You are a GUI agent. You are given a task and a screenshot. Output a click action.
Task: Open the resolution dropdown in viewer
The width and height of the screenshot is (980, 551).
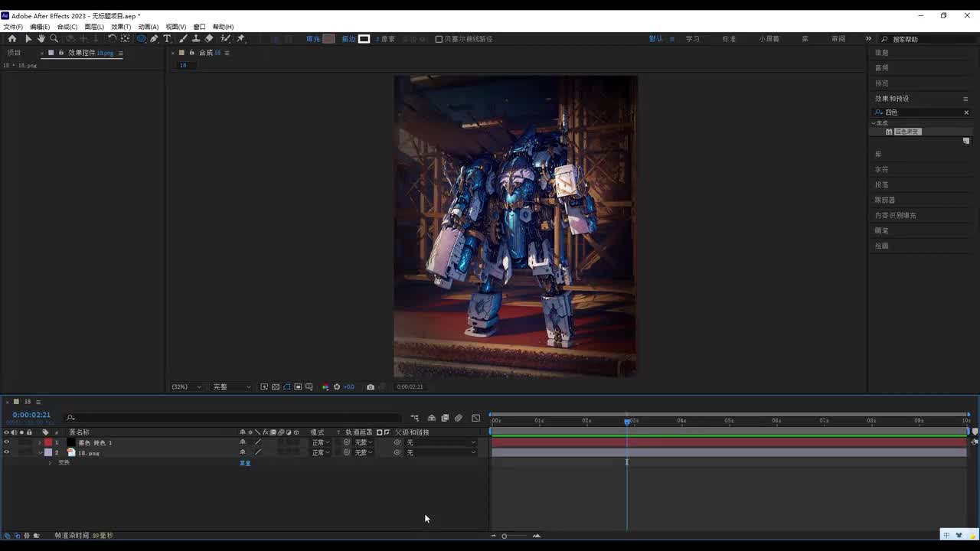pyautogui.click(x=231, y=387)
